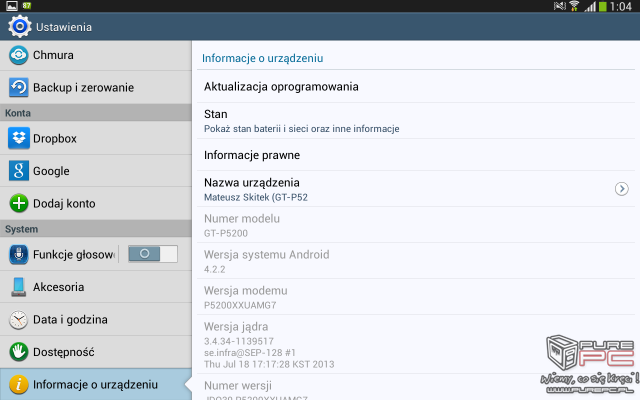This screenshot has width=640, height=400.
Task: Open the Chmura cloud icon
Action: click(x=18, y=55)
